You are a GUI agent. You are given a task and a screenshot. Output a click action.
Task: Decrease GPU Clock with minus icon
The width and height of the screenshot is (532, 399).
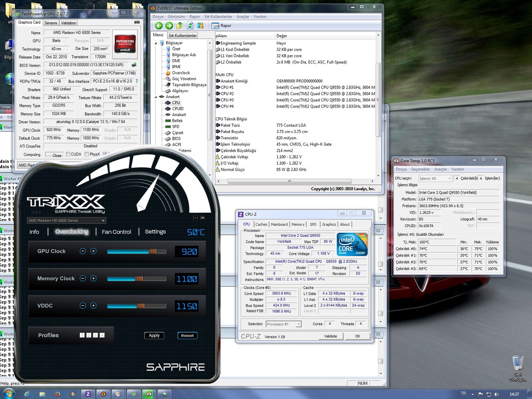pyautogui.click(x=83, y=251)
